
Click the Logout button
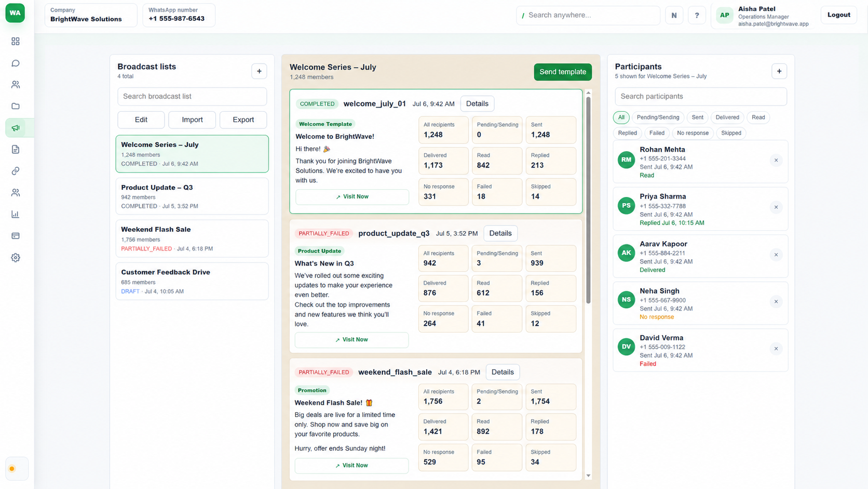[839, 15]
